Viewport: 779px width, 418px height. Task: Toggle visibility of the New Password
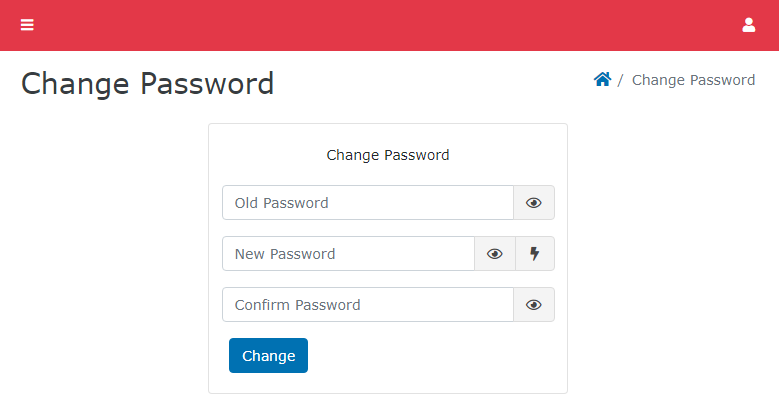pyautogui.click(x=495, y=254)
